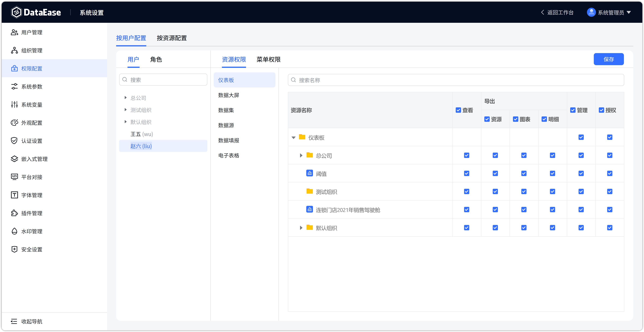Viewport: 644px width, 332px height.
Task: Open 认证设置 shield icon
Action: (14, 141)
